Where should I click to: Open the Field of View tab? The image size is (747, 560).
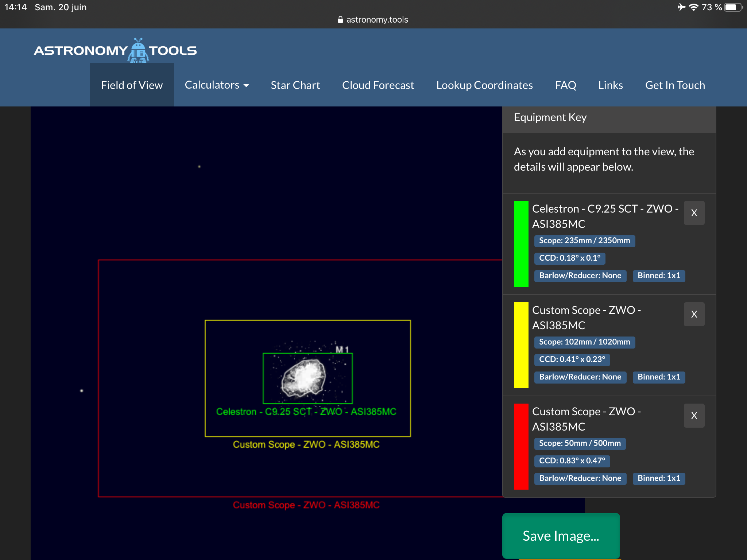[x=132, y=85]
